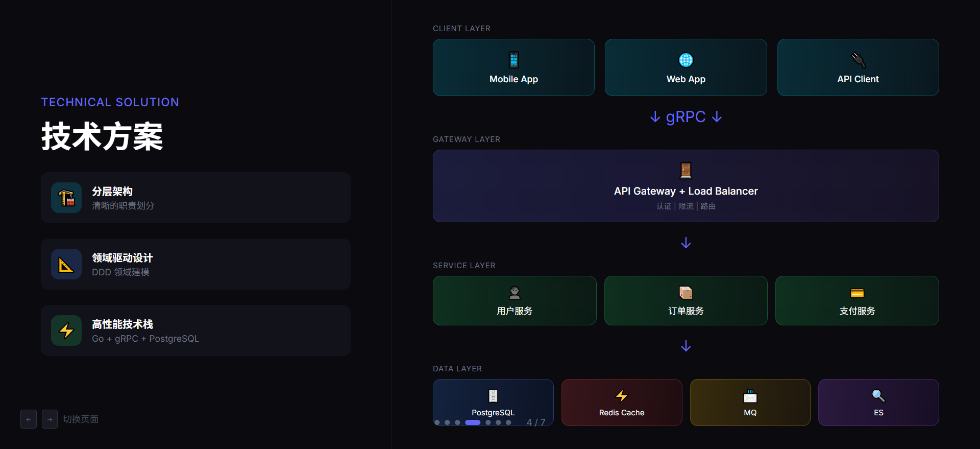Click the PostgreSQL file cabinet icon
Image resolution: width=980 pixels, height=449 pixels.
(x=493, y=396)
